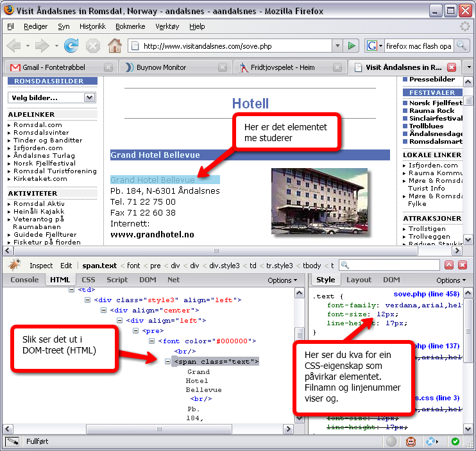
Task: Click the page horizontal scrollbar thumb
Action: point(216,251)
